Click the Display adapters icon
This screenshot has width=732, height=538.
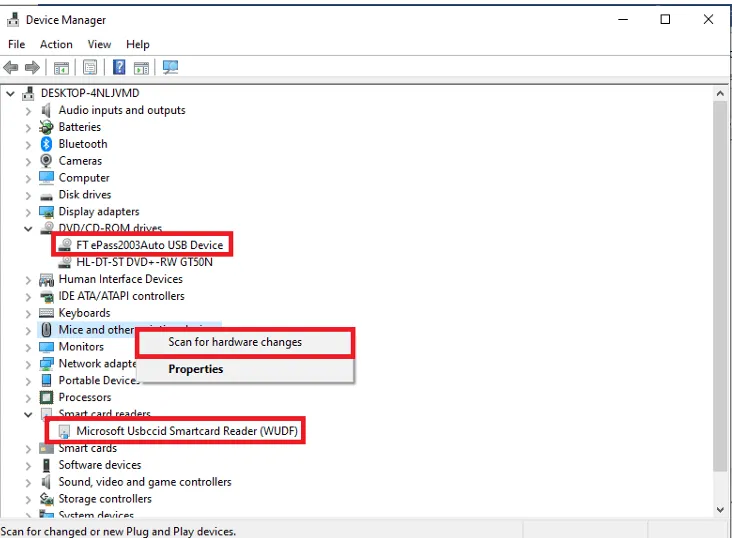pos(46,212)
